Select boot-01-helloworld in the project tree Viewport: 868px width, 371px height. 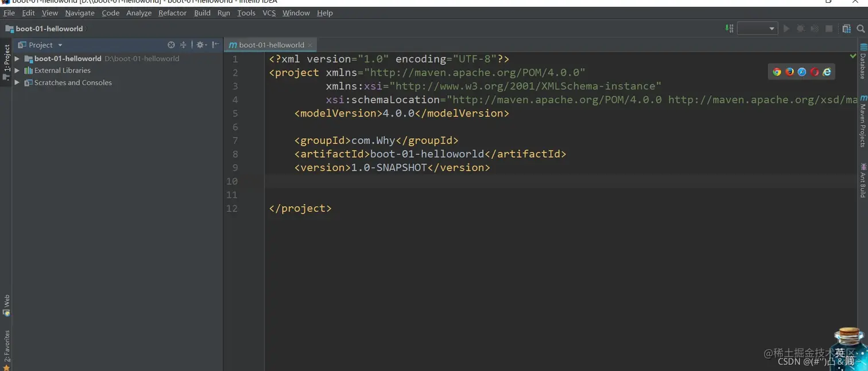pos(68,58)
